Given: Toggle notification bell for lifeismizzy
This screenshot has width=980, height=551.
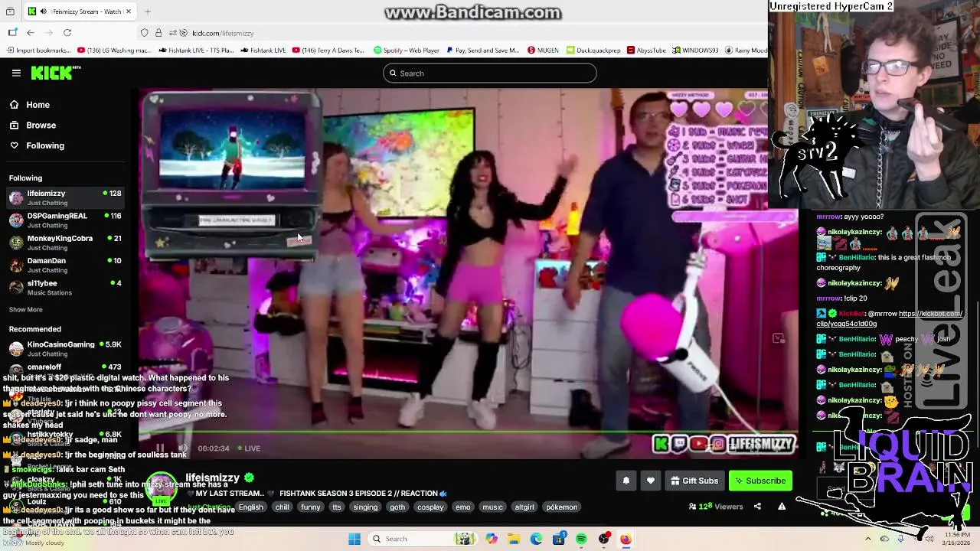Looking at the screenshot, I should pos(626,481).
